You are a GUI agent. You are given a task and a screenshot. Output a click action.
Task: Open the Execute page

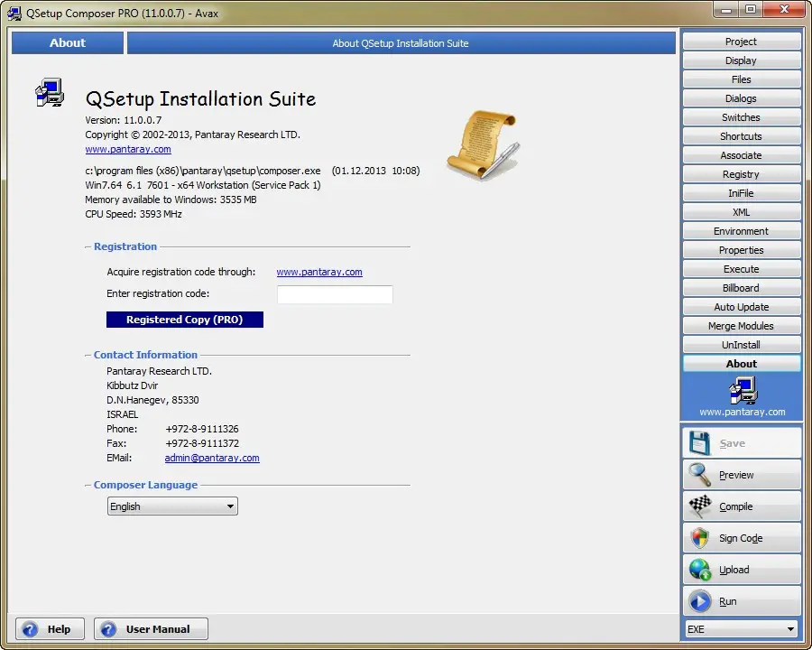click(x=742, y=269)
